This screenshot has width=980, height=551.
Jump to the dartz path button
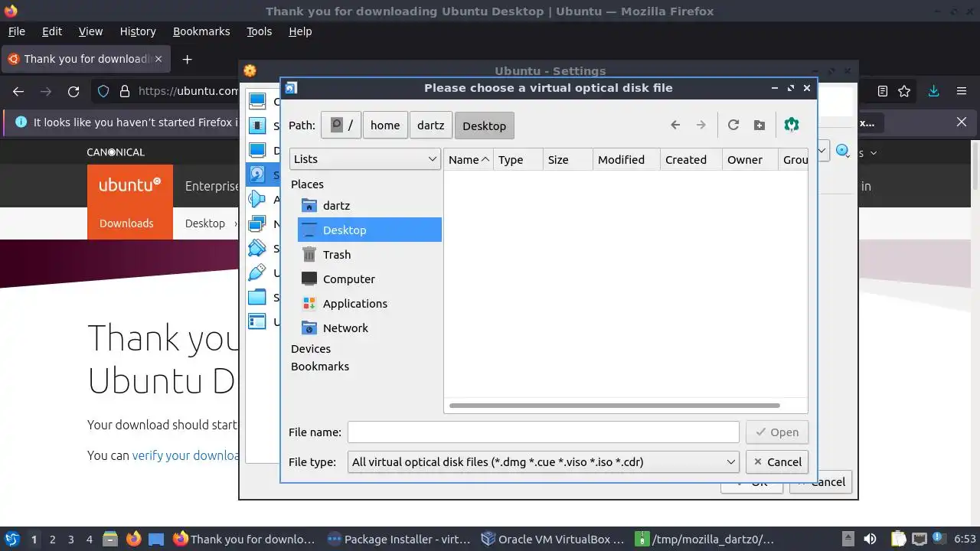[x=431, y=126]
